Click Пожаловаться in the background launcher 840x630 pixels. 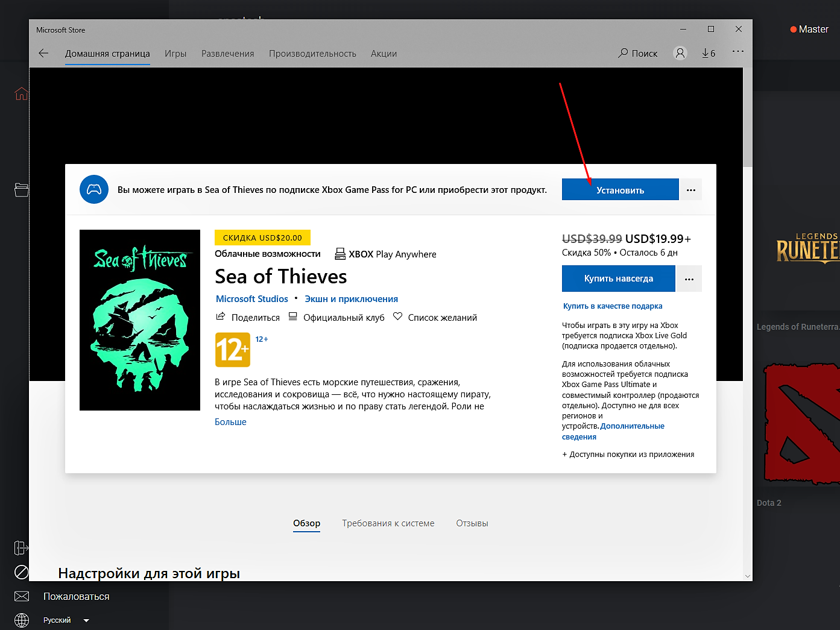[x=77, y=596]
